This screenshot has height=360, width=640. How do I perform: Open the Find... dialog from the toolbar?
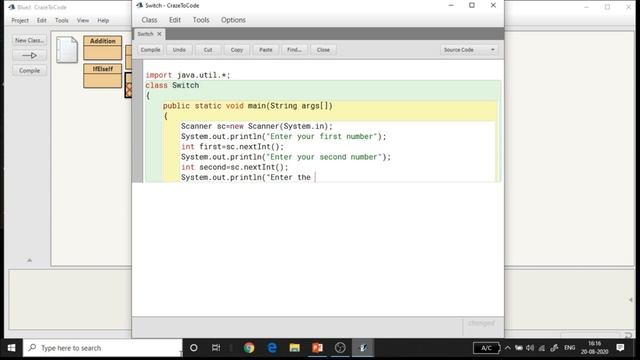(294, 50)
